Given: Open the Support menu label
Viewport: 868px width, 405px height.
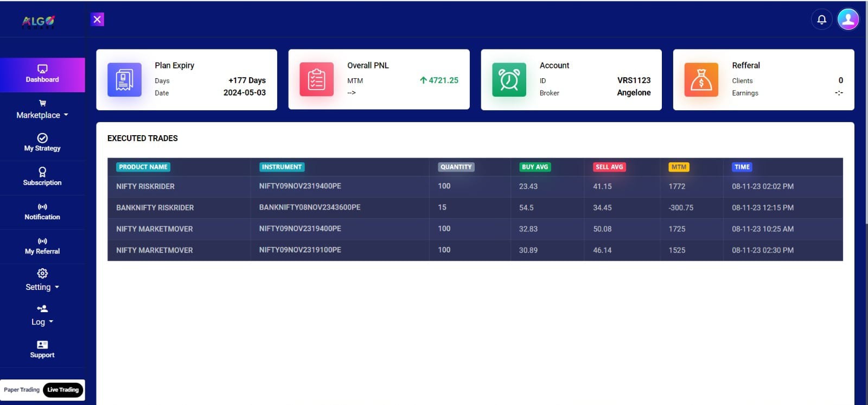Looking at the screenshot, I should 42,355.
